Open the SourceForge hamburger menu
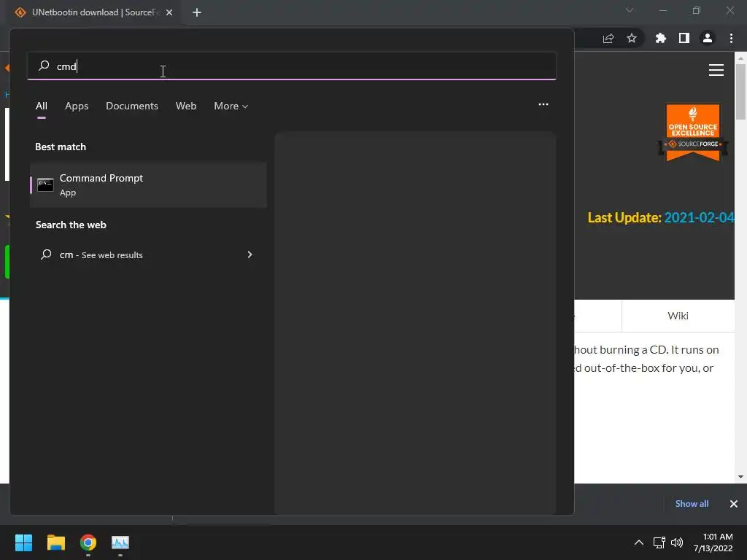 pyautogui.click(x=716, y=70)
